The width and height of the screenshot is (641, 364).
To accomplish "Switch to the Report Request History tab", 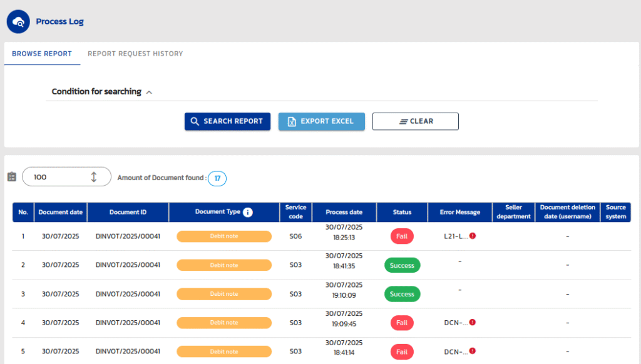I will pos(135,53).
